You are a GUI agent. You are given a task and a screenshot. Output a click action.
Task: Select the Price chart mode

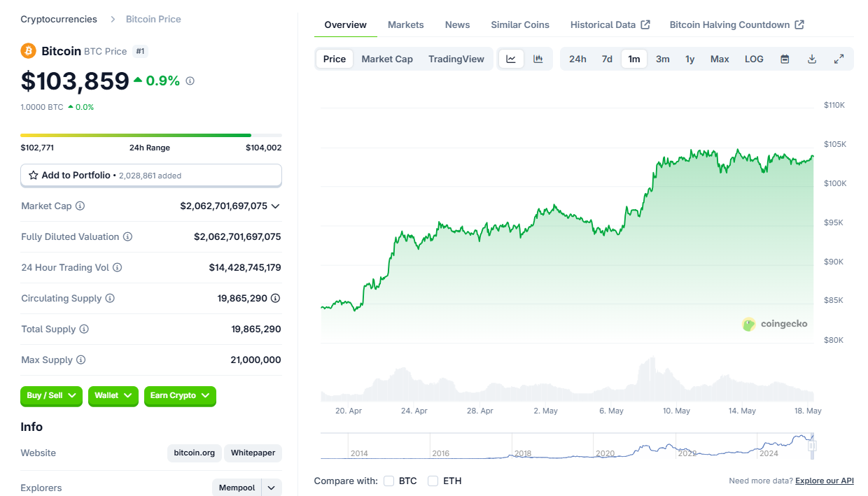coord(335,59)
